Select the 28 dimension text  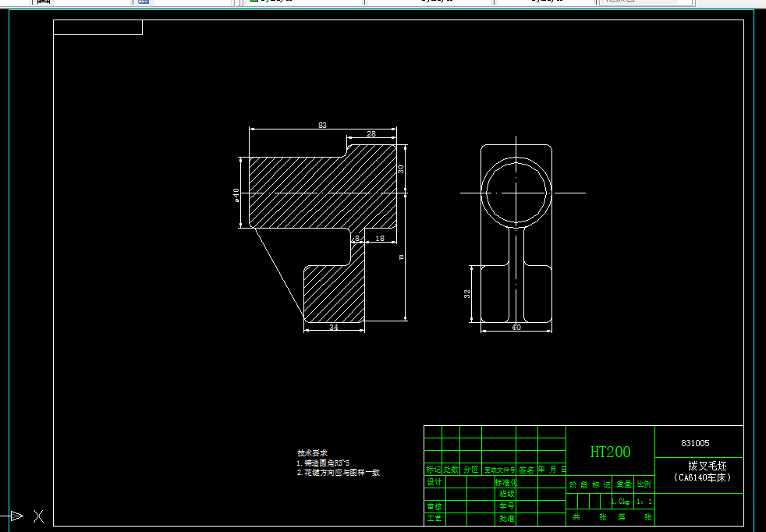coord(371,134)
